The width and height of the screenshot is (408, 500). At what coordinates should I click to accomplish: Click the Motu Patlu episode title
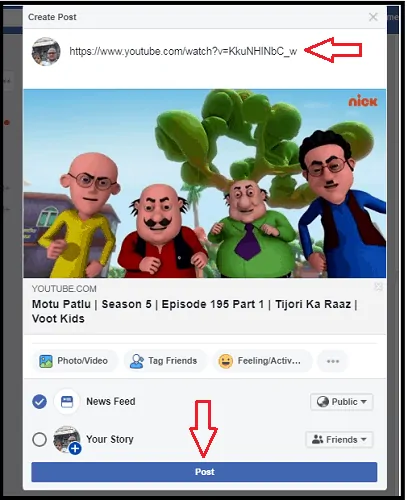[x=194, y=311]
